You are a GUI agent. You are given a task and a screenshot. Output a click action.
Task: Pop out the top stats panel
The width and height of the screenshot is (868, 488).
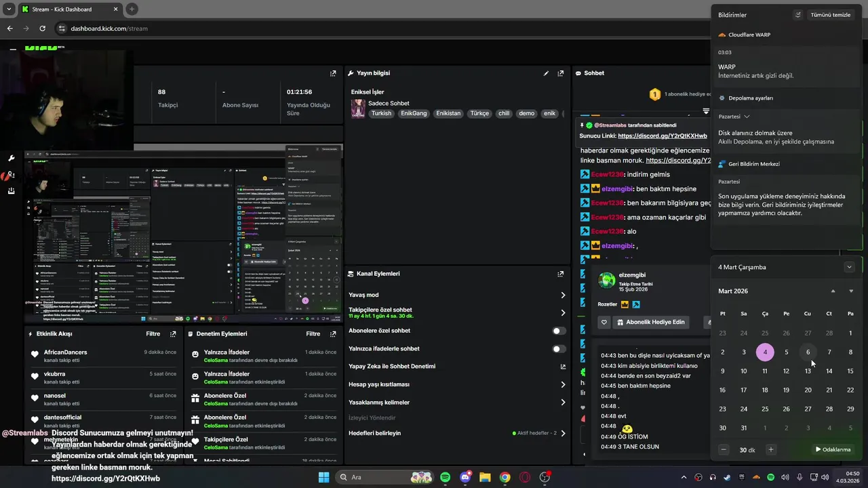(333, 73)
